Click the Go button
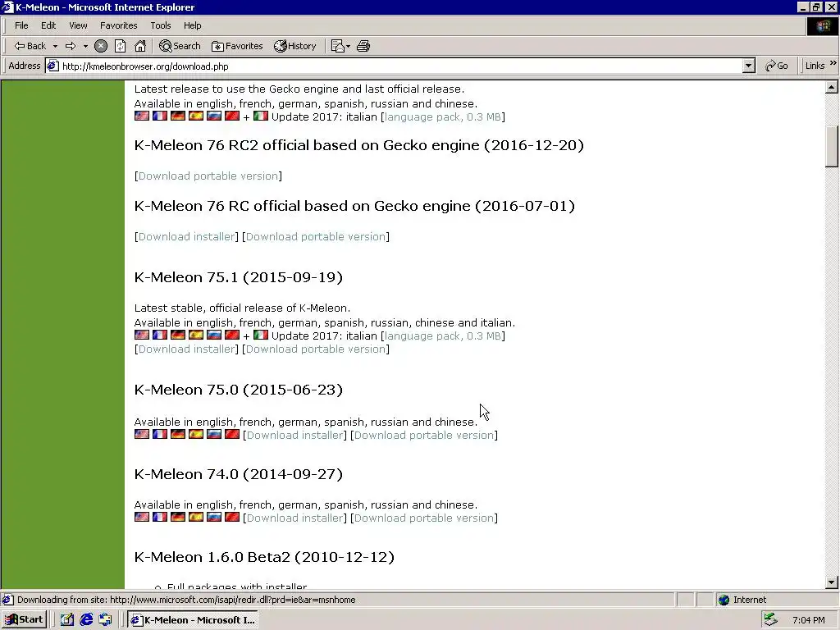Image resolution: width=840 pixels, height=630 pixels. [777, 66]
